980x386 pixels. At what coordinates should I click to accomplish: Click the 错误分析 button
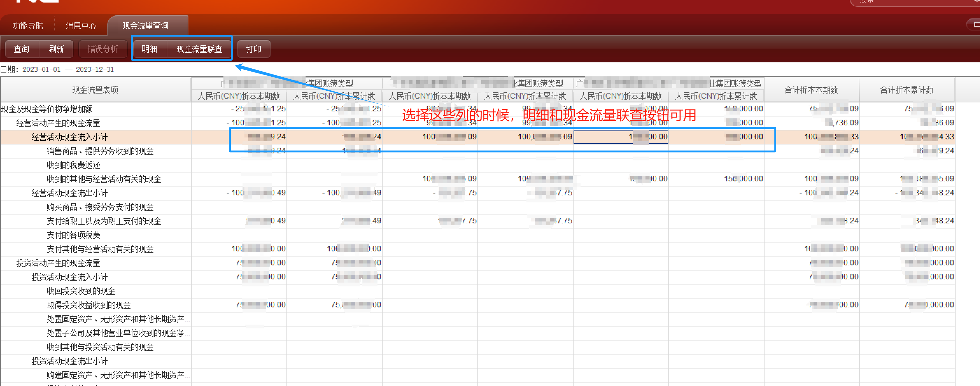tap(103, 49)
